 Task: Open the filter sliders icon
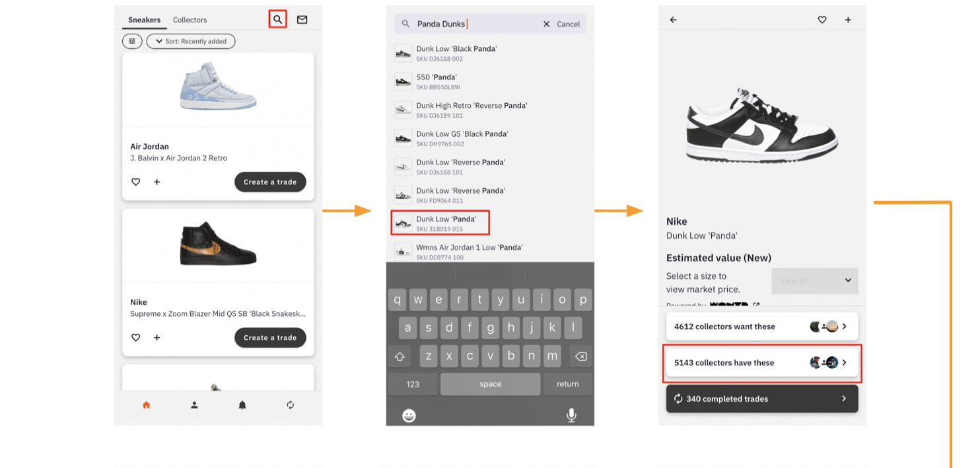132,41
